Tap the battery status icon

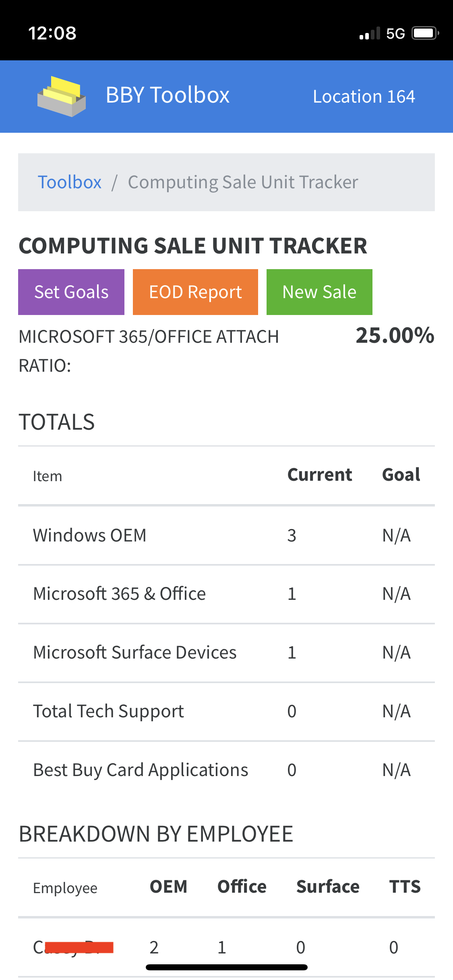click(x=424, y=34)
